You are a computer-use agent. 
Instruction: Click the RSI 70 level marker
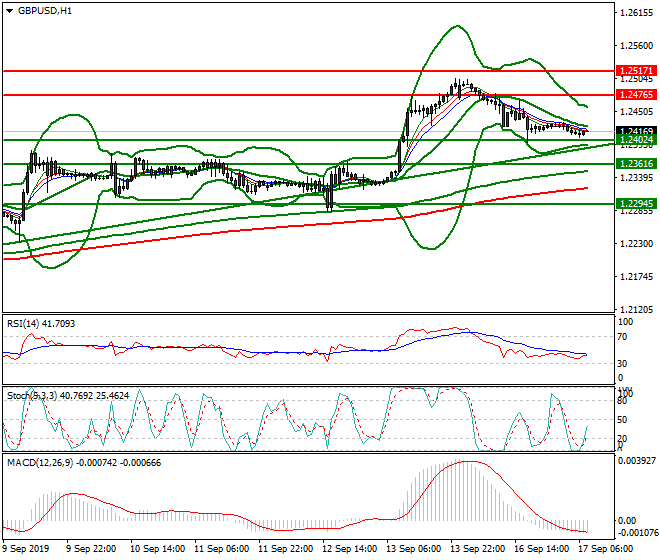622,337
